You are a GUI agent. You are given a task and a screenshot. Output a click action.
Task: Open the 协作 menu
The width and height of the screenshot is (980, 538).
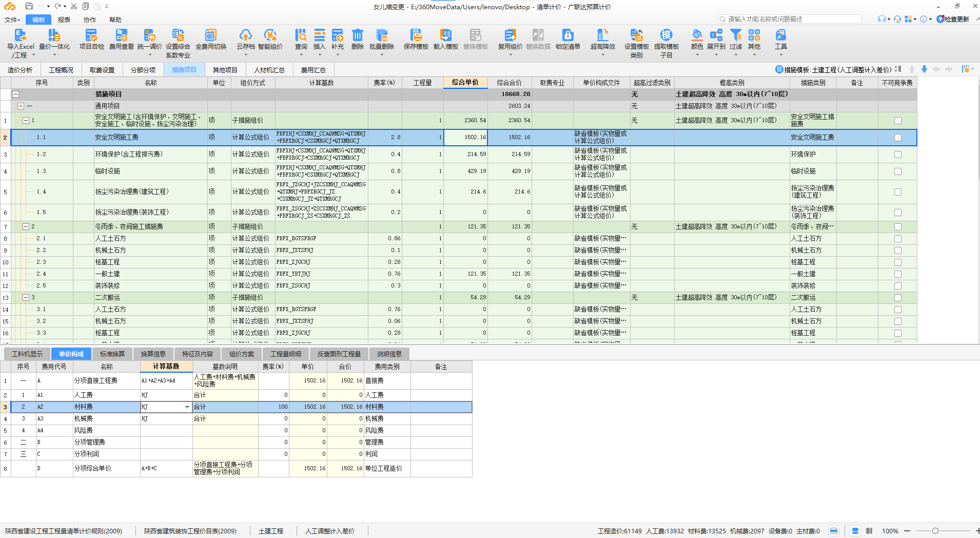(90, 20)
